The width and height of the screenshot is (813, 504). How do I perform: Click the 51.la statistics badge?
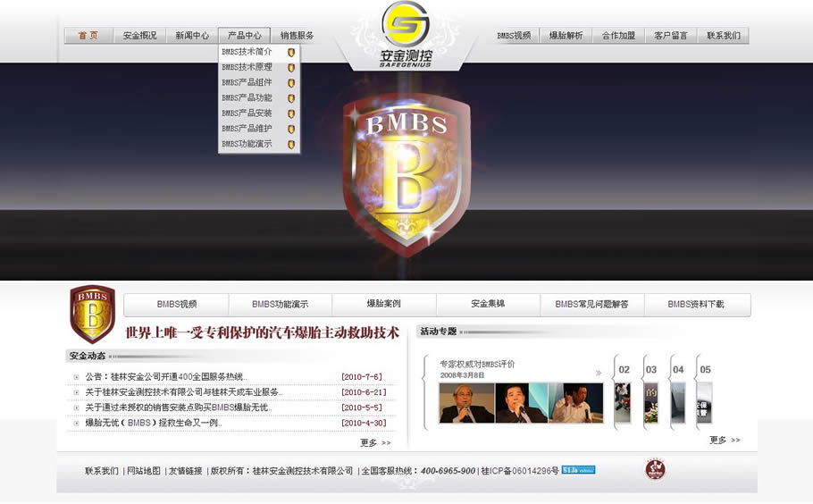(578, 470)
